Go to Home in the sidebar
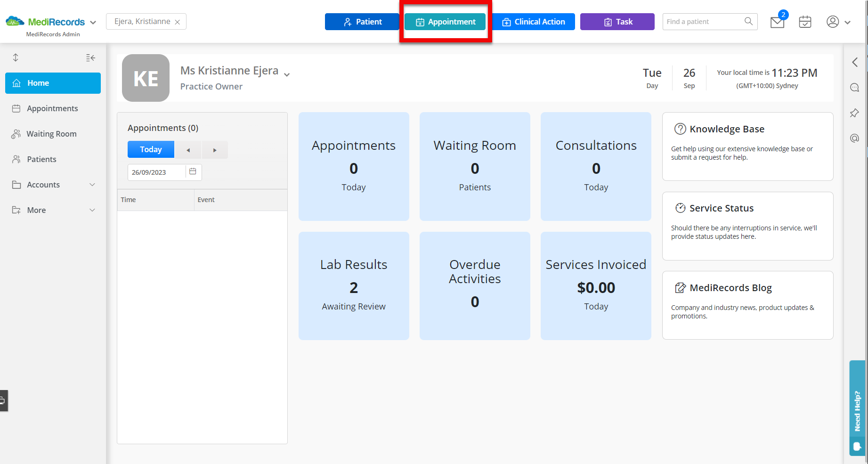Image resolution: width=868 pixels, height=464 pixels. pyautogui.click(x=53, y=83)
